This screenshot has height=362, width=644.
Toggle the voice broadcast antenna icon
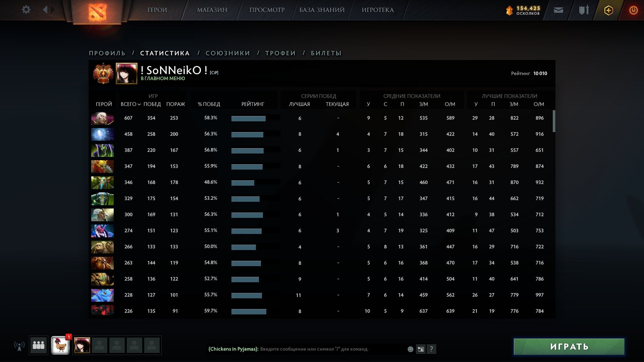(19, 346)
